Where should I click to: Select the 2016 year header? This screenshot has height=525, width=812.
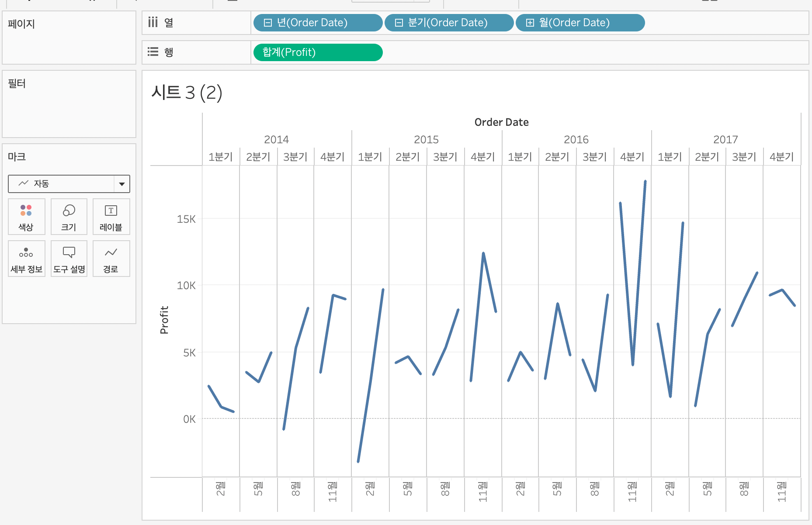(x=576, y=139)
